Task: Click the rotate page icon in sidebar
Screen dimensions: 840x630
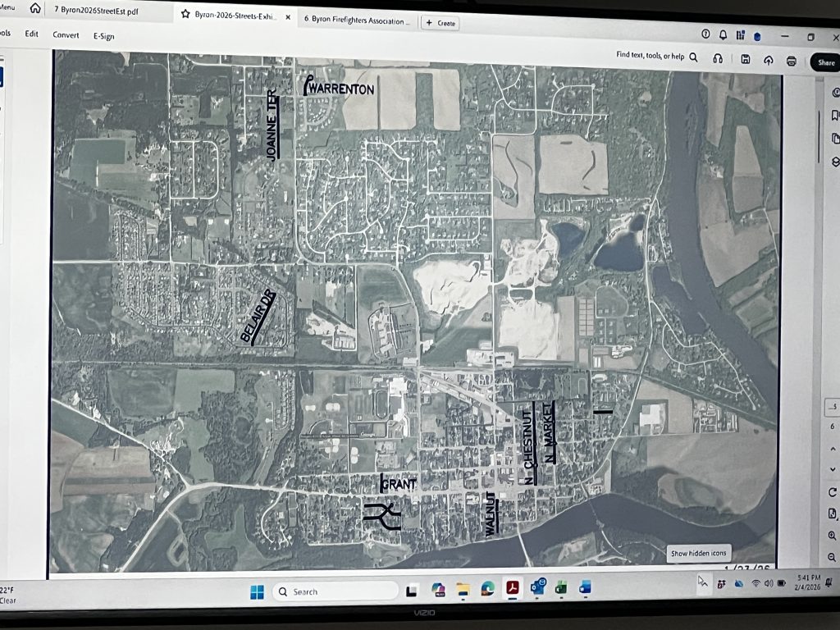Action: coord(833,492)
